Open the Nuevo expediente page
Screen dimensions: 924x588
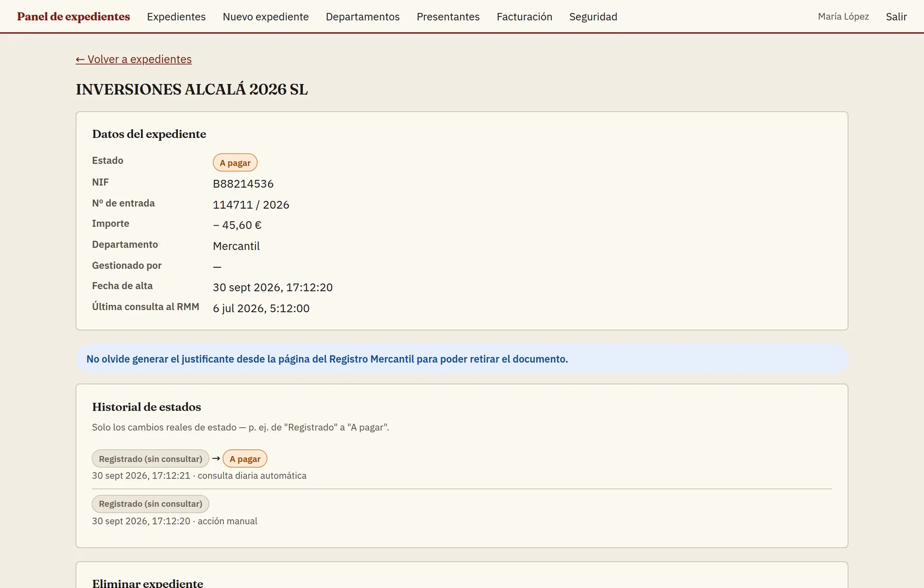[266, 17]
